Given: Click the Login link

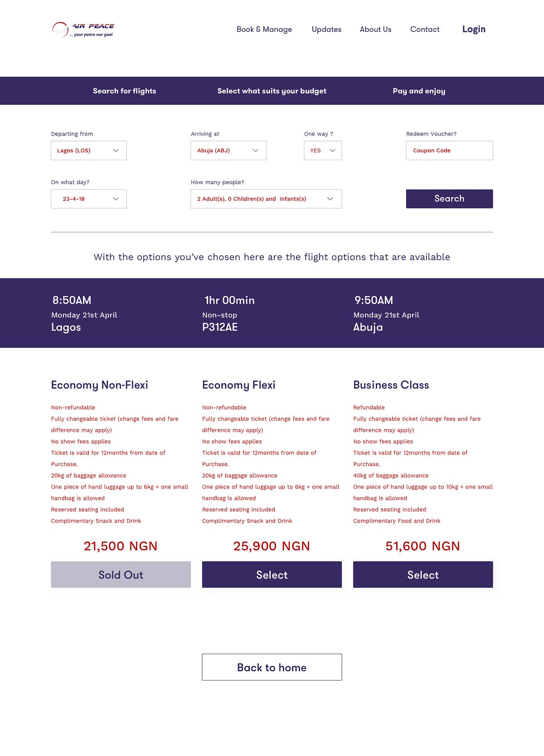Looking at the screenshot, I should (474, 29).
